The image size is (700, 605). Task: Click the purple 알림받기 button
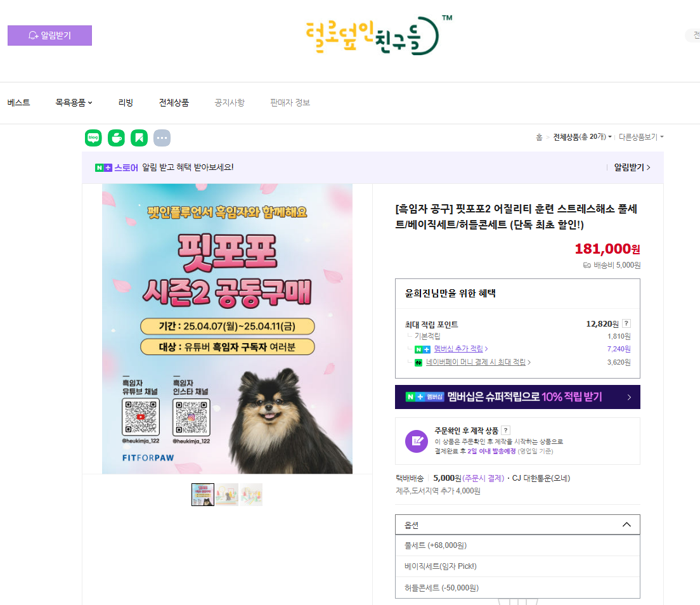(x=49, y=36)
